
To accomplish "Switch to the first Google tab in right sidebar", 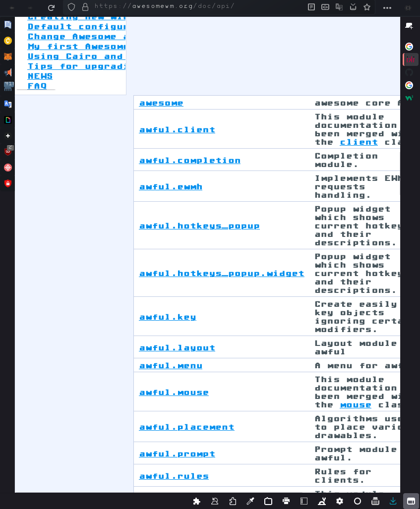I will (409, 47).
